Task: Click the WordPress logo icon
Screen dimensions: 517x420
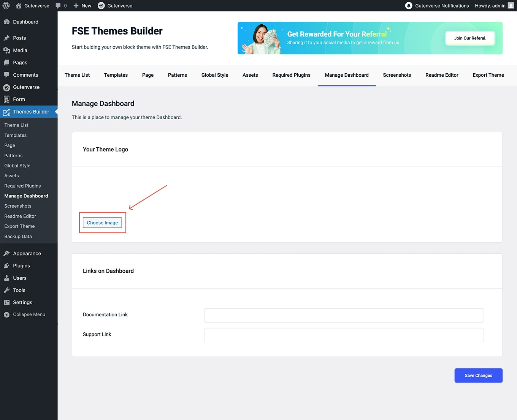Action: pyautogui.click(x=6, y=6)
